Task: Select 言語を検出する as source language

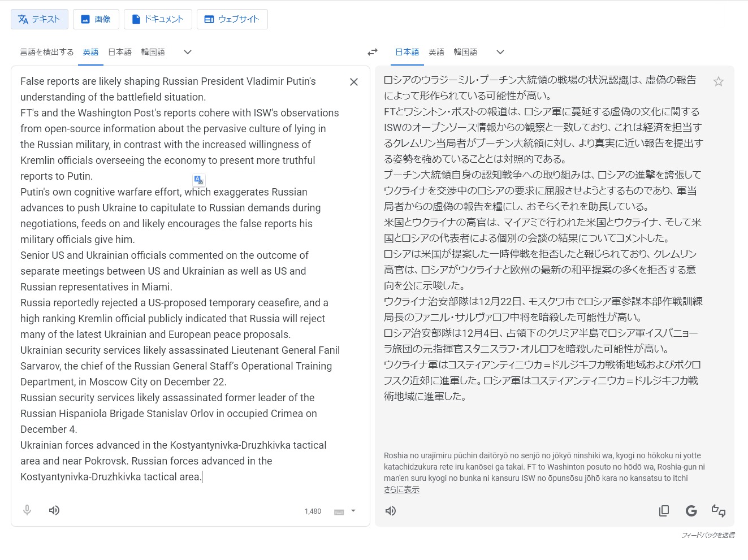Action: click(47, 52)
